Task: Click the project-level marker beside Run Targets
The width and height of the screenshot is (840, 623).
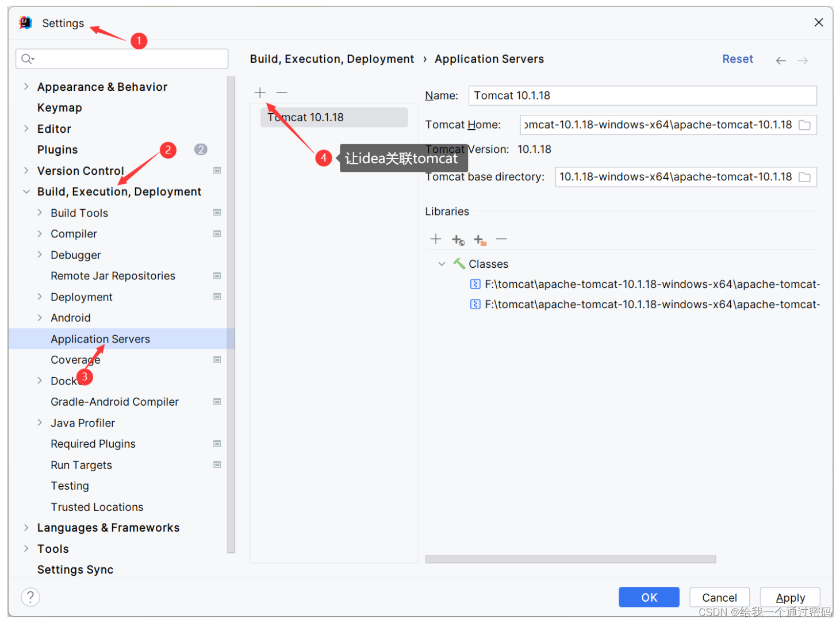Action: [217, 464]
